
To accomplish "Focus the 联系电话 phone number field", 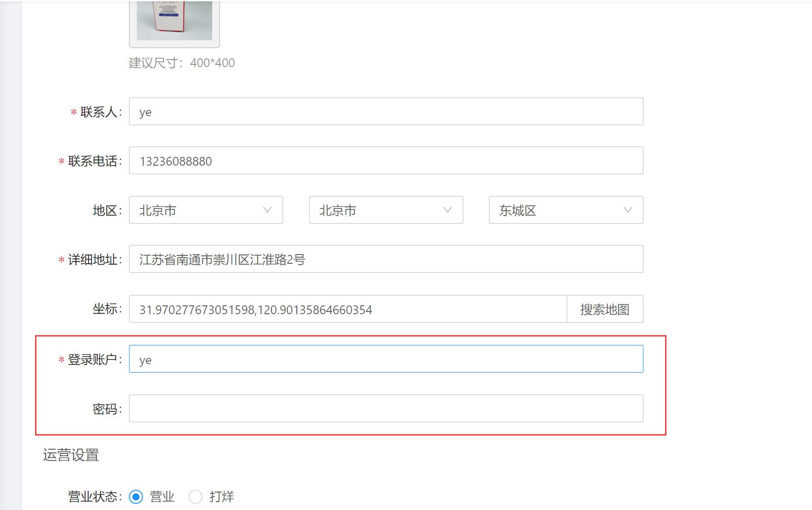I will point(386,161).
